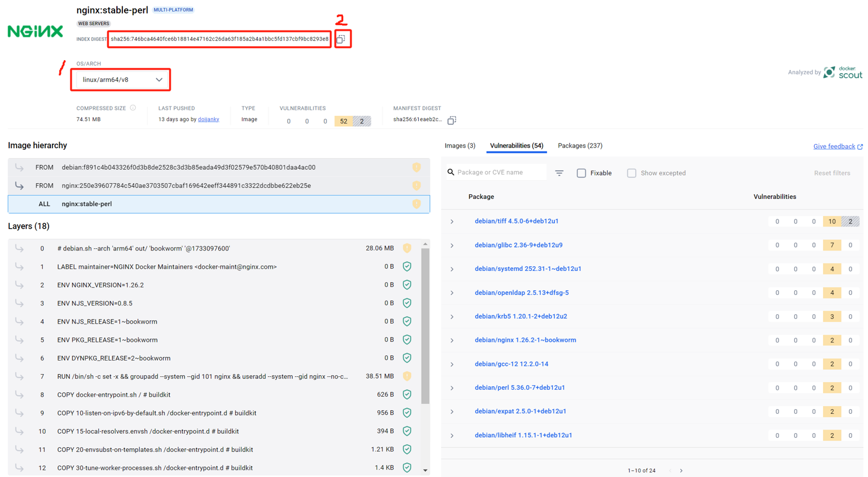
Task: Open the debian/nginx 1.26.2-1~bookworm package link
Action: 525,340
